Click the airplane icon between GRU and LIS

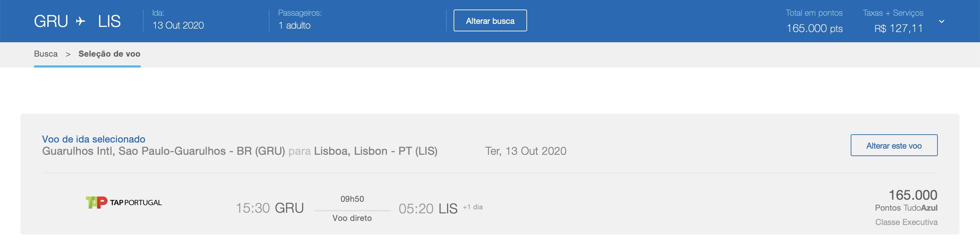point(80,21)
